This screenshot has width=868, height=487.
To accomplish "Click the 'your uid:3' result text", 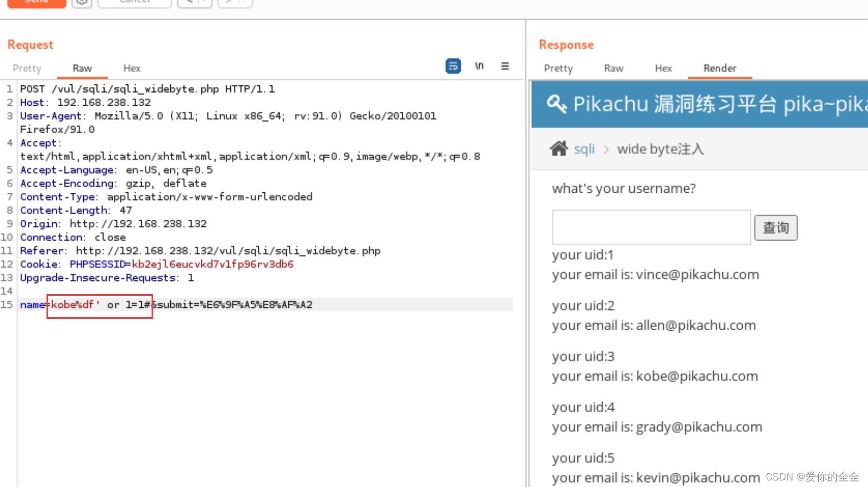I will coord(583,357).
